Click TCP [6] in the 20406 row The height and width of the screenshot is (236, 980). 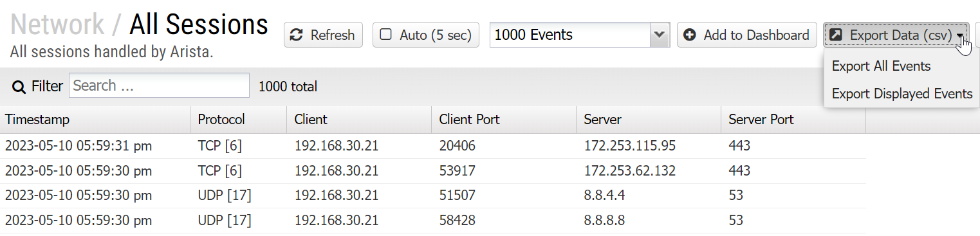pos(220,146)
